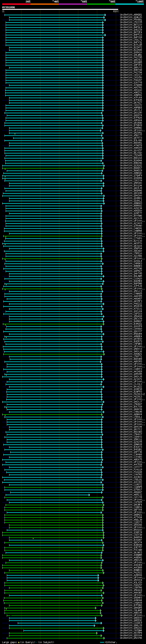Viewport: 146px width, 644px height.
Task: Select the UniRef100_C5XL71 label
Action: (x=131, y=40)
